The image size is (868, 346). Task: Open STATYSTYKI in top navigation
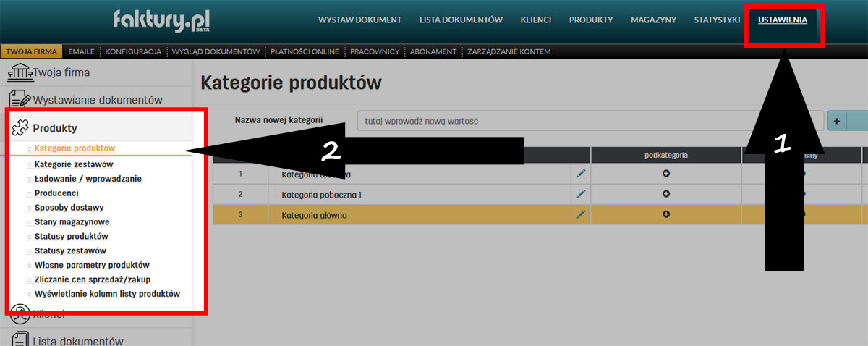coord(717,20)
